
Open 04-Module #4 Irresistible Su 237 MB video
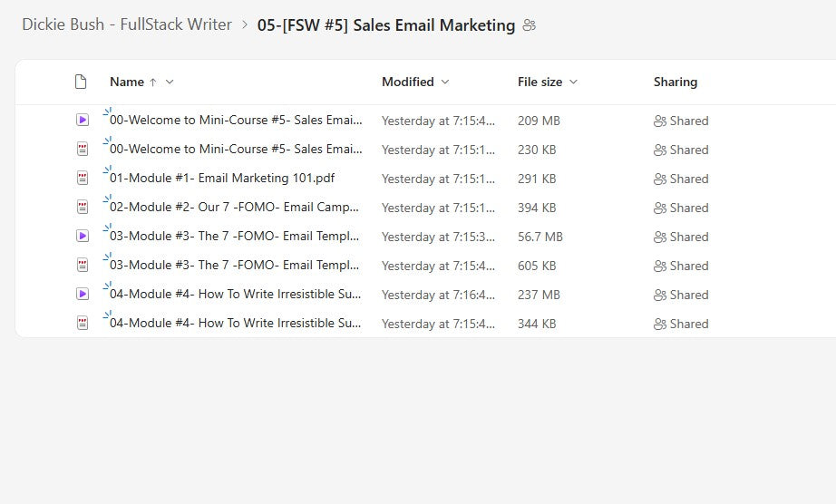(235, 294)
